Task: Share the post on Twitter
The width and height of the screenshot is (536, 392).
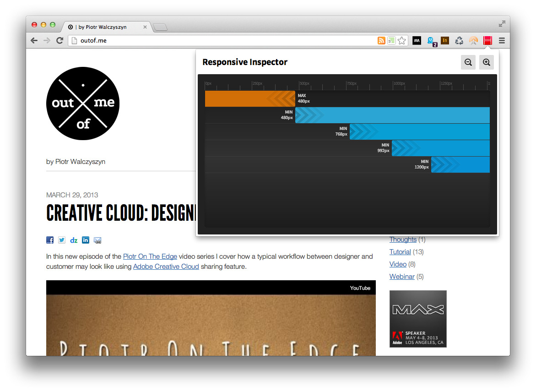Action: (62, 240)
